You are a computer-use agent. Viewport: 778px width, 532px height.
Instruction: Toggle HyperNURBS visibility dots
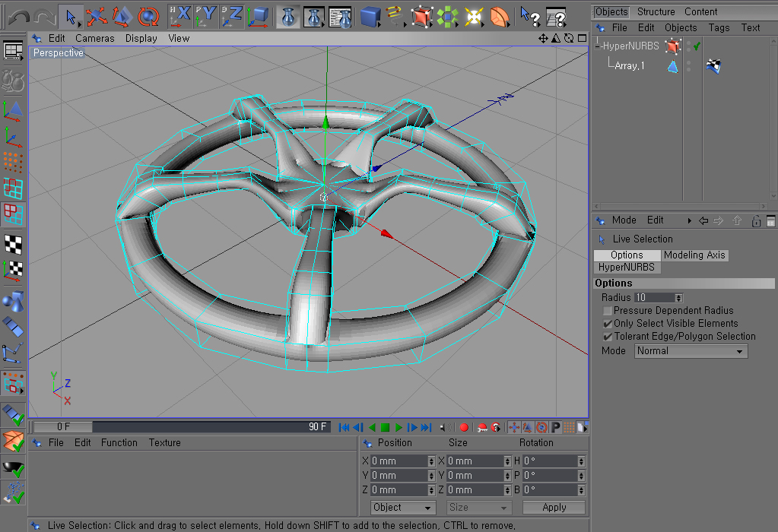tap(688, 46)
